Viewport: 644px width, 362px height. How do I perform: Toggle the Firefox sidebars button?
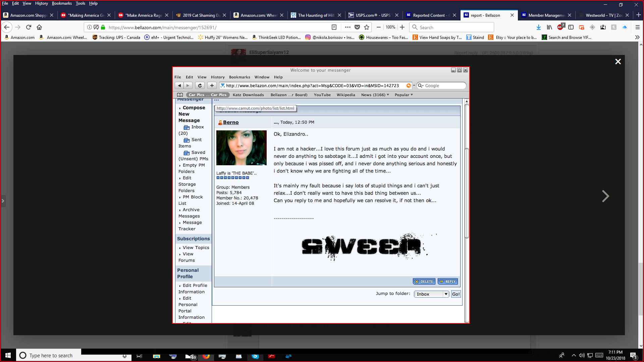tap(571, 27)
